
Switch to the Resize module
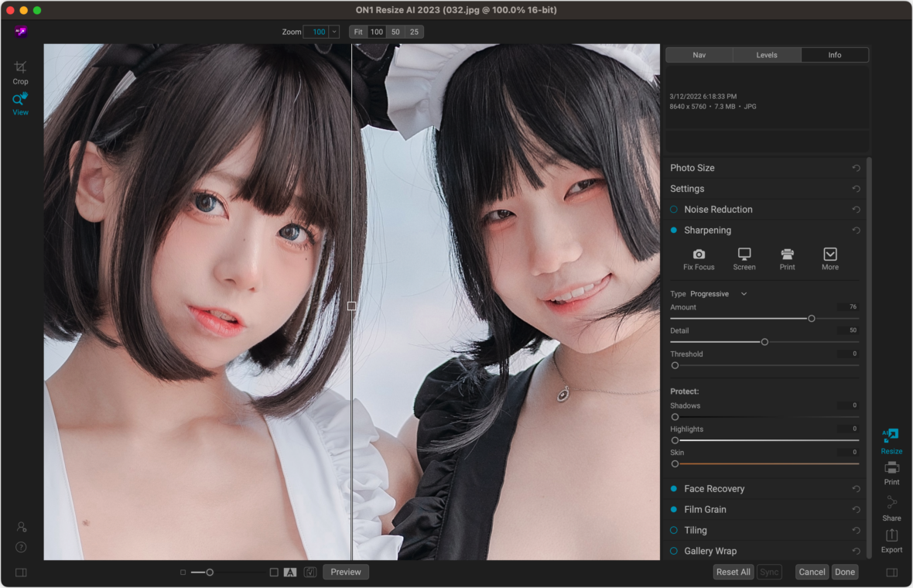891,441
